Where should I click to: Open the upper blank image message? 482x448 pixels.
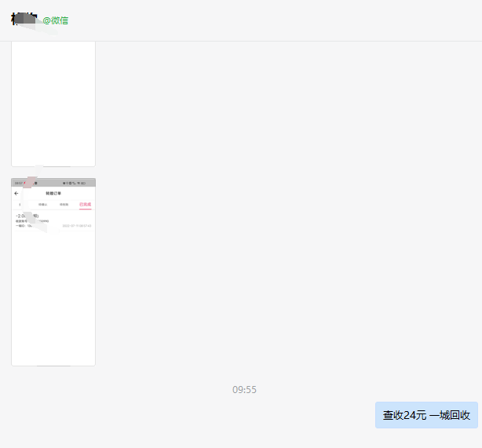click(53, 102)
